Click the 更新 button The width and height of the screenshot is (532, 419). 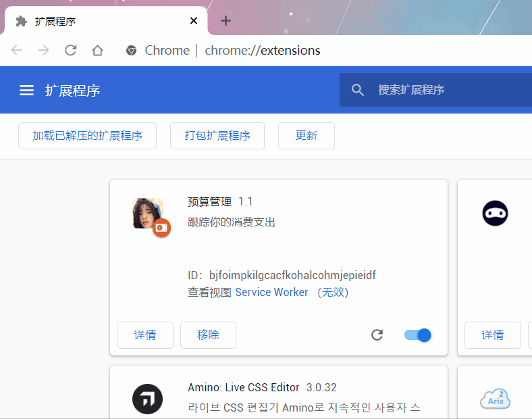(307, 136)
